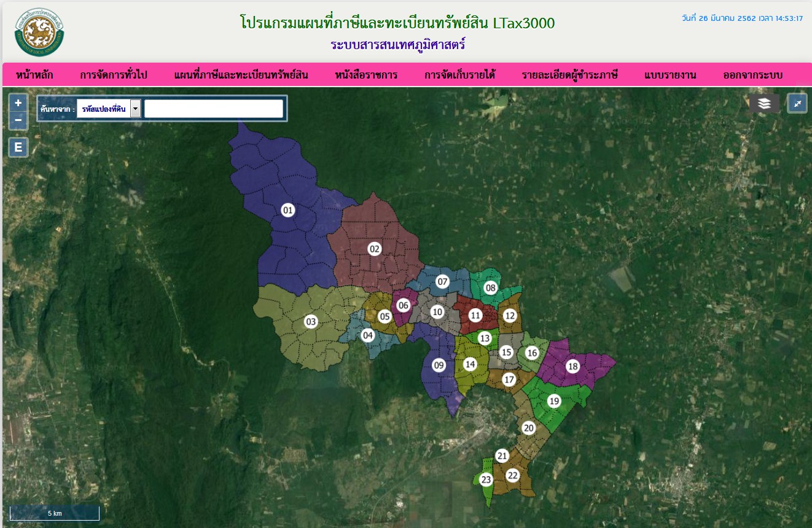Select zone marker 09 on map
Screen dimensions: 812x528
pyautogui.click(x=439, y=365)
